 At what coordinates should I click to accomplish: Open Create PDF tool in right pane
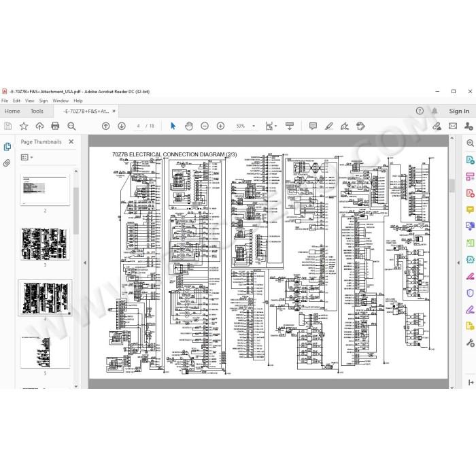coord(470,193)
